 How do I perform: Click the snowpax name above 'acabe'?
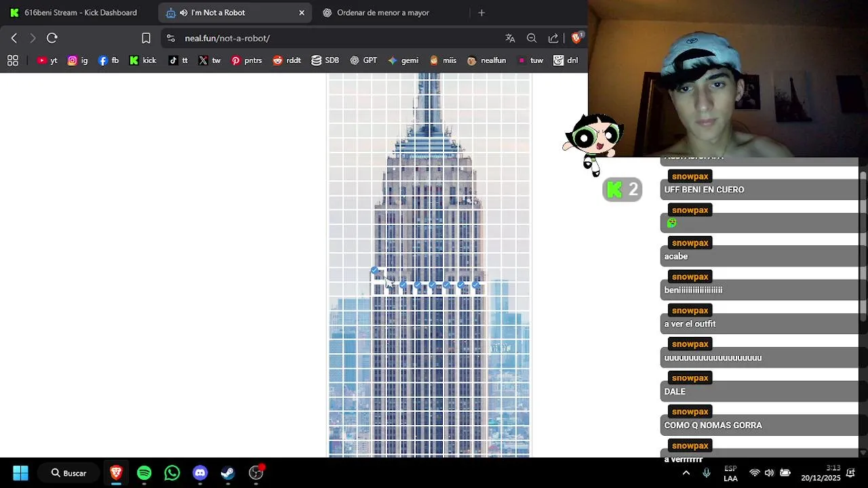pos(690,243)
